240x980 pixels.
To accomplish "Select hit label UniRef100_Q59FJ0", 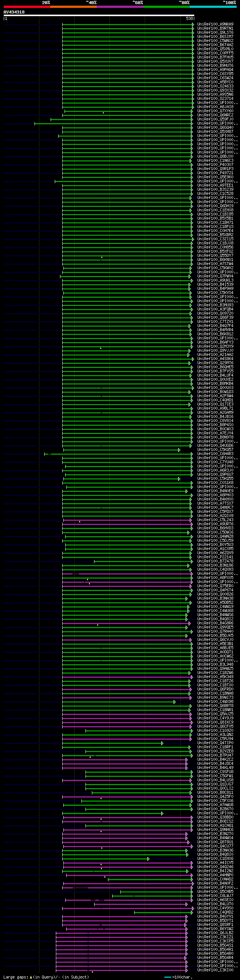I will (215, 119).
